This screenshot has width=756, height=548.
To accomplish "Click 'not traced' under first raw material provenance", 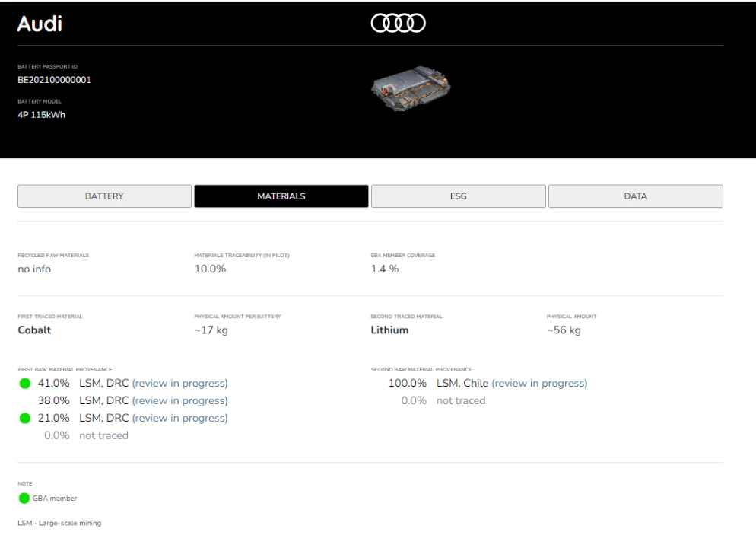I will coord(103,435).
